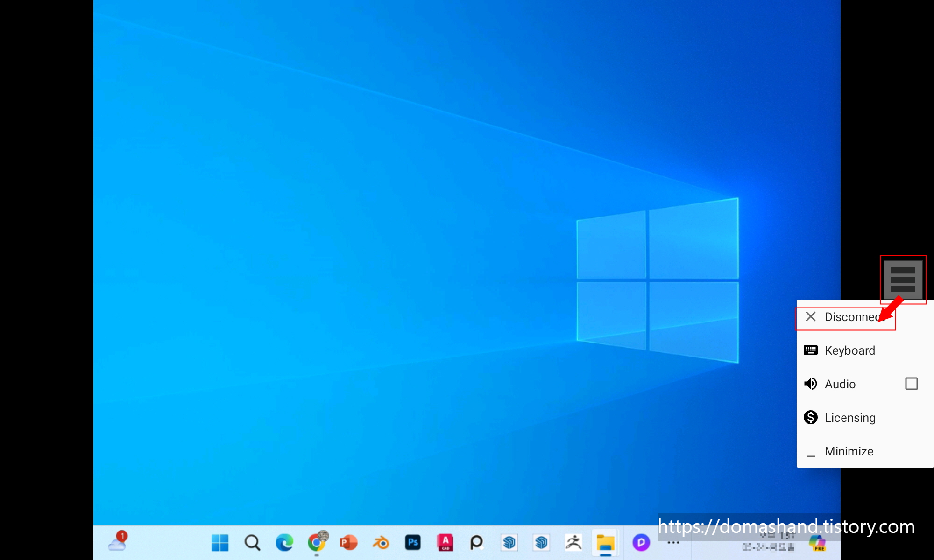
Task: Click the weather widget cloud icon
Action: [117, 544]
